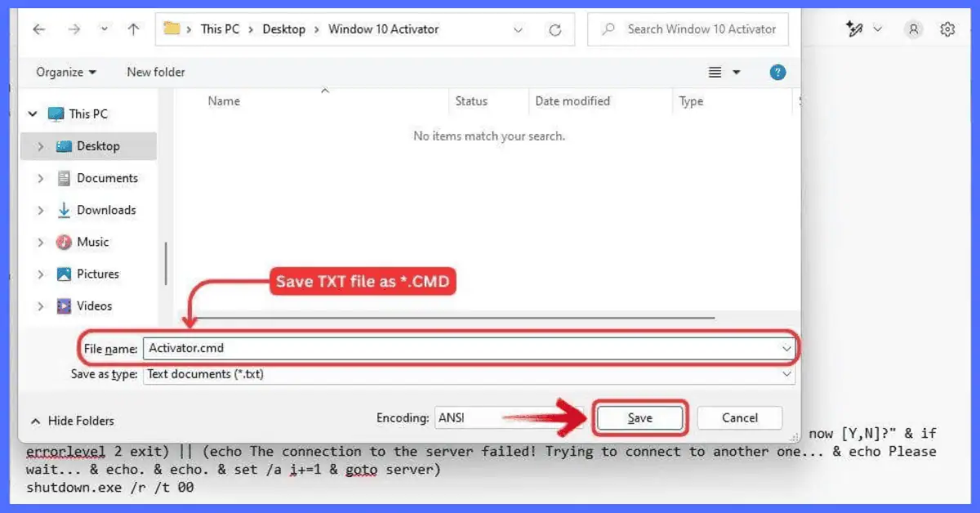Select 'This PC' in the address path

click(x=222, y=29)
